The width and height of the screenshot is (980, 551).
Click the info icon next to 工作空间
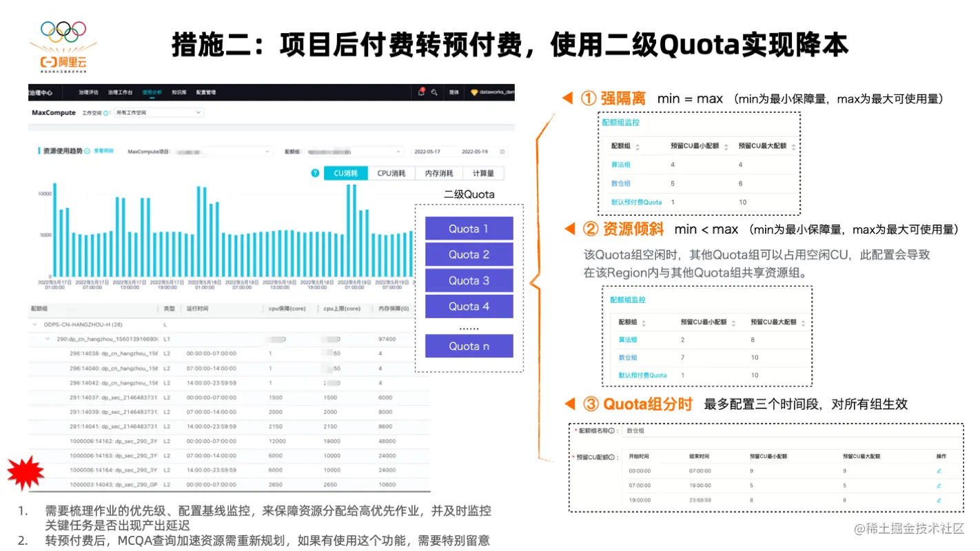105,112
